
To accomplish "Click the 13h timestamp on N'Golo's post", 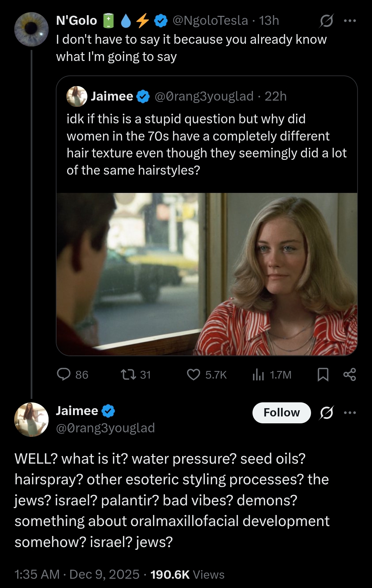I will [269, 21].
